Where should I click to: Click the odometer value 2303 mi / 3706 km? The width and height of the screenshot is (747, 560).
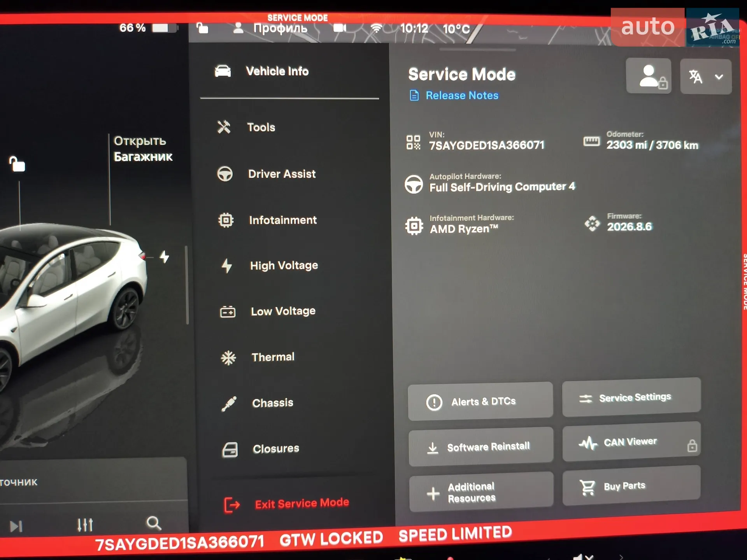[x=652, y=145]
